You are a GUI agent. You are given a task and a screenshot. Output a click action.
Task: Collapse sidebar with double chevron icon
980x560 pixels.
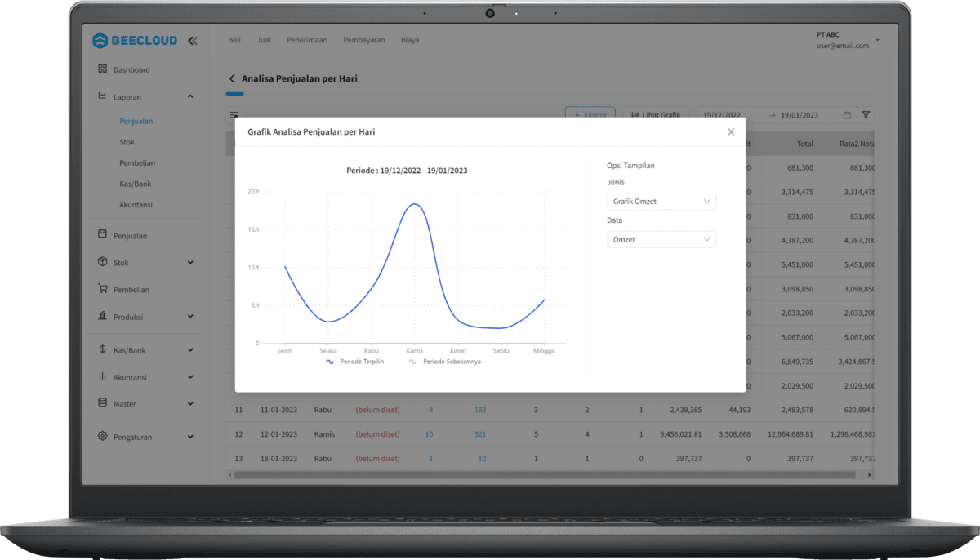coord(193,40)
